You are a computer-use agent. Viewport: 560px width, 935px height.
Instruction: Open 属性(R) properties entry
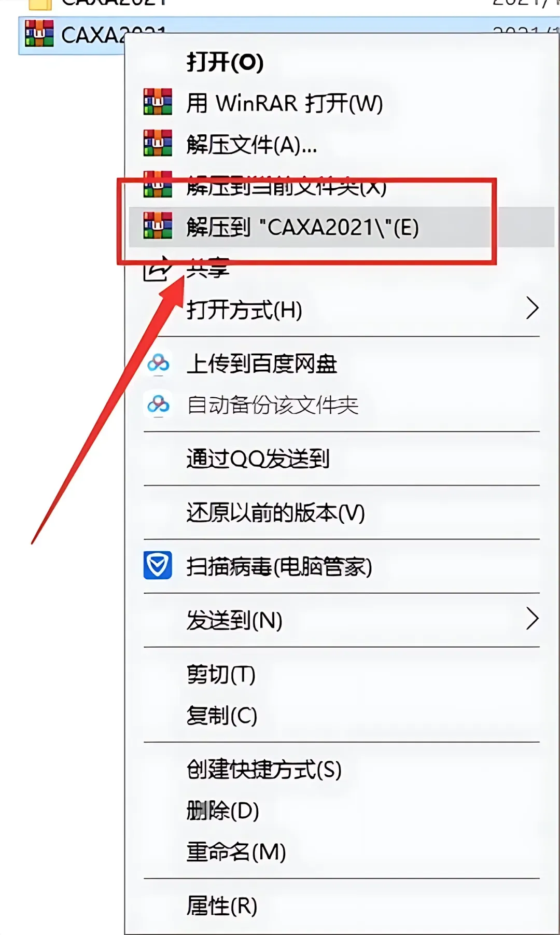click(x=221, y=906)
